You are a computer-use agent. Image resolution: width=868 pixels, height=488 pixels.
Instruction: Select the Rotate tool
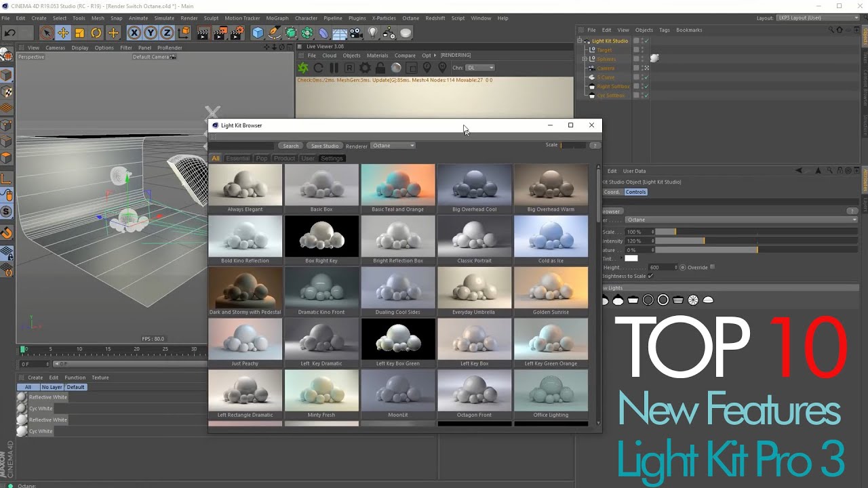[96, 33]
